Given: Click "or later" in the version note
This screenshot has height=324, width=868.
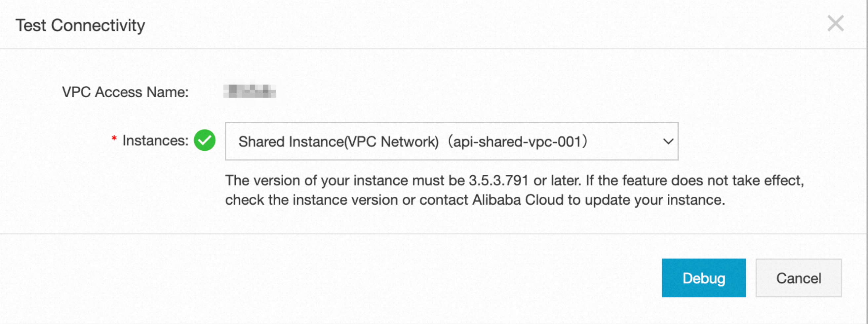Looking at the screenshot, I should coord(557,181).
